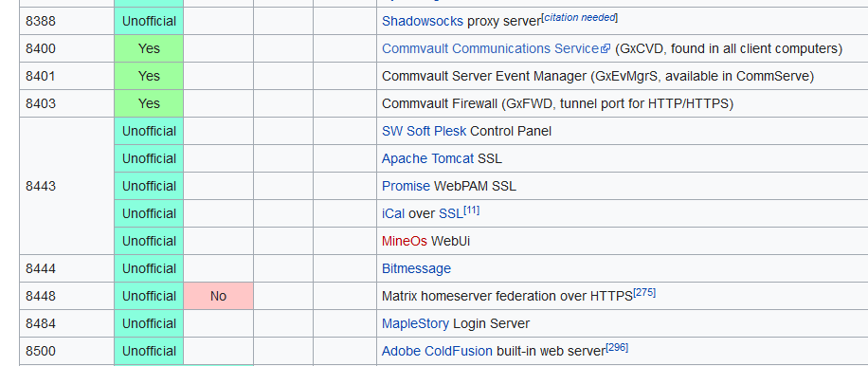Open the Promise link
Image resolution: width=868 pixels, height=366 pixels.
tap(406, 186)
